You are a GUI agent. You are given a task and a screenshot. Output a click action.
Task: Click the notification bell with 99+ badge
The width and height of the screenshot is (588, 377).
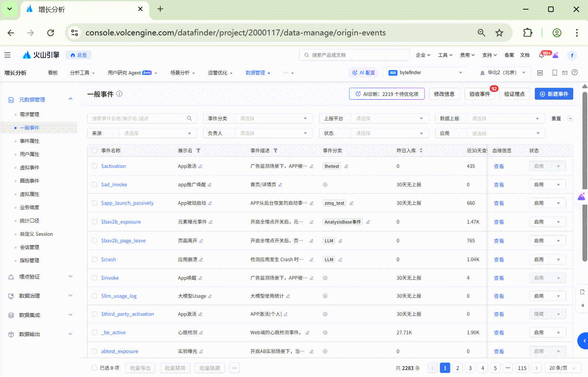541,55
